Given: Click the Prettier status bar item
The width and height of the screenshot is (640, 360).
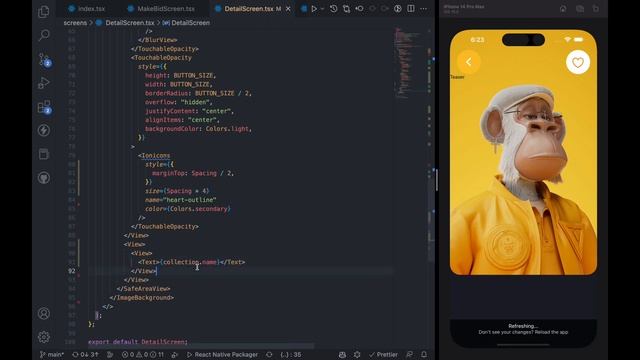Looking at the screenshot, I should pos(383,355).
